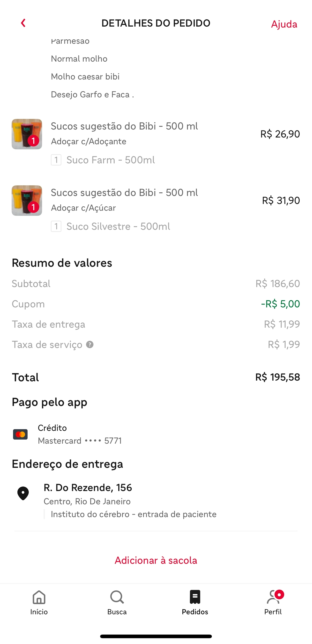The height and width of the screenshot is (644, 312).
Task: Tap the Suco Silvestre juice thumbnail
Action: point(27,201)
